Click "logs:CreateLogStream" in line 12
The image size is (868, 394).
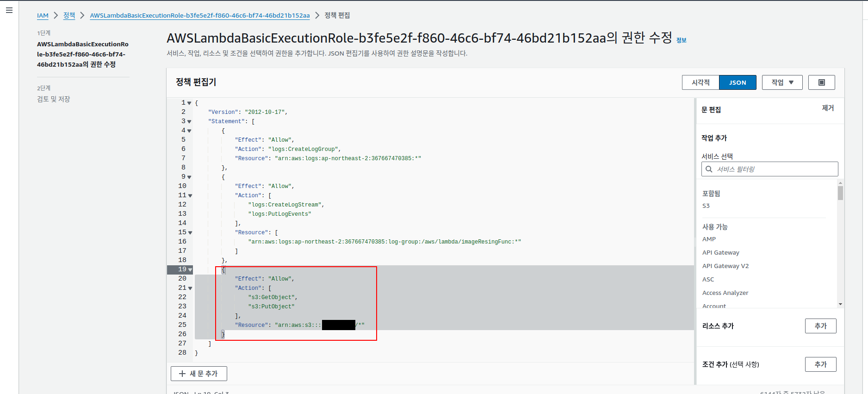tap(285, 205)
